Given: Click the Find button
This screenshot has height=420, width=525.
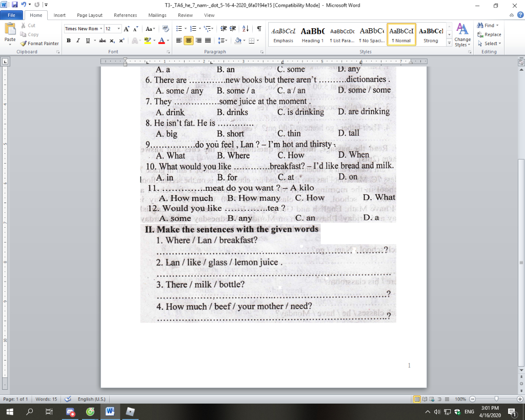Looking at the screenshot, I should (488, 26).
